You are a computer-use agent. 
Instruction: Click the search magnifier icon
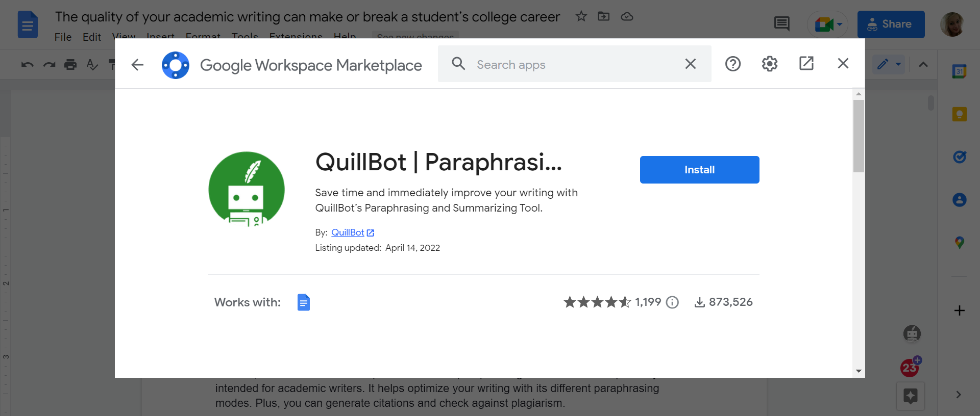pos(458,64)
